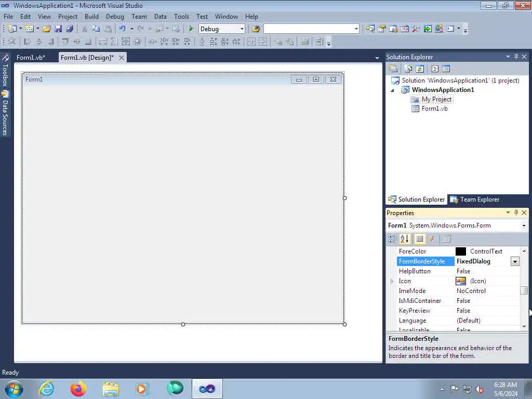
Task: Launch Firefox from the taskbar
Action: pos(78,389)
